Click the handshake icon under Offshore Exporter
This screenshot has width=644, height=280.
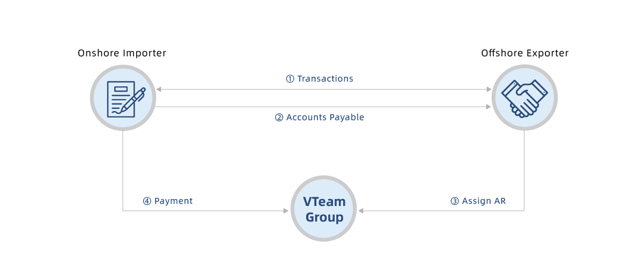coord(524,98)
